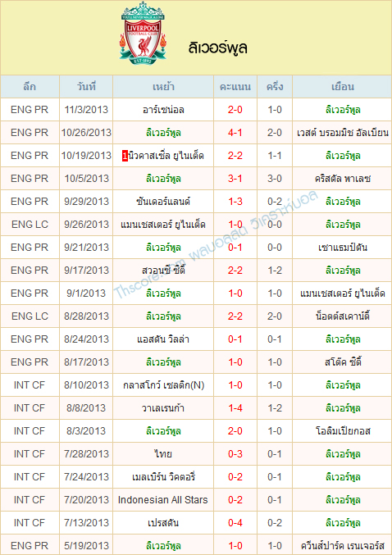The image size is (392, 555).
Task: Click the คะแนน column header
Action: coord(235,87)
